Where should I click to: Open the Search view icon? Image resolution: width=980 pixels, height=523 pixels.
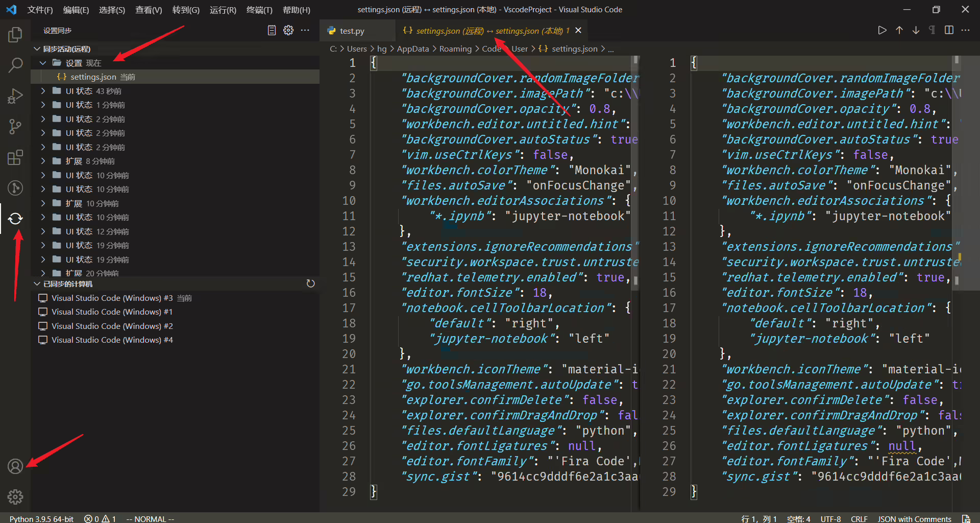(x=15, y=65)
